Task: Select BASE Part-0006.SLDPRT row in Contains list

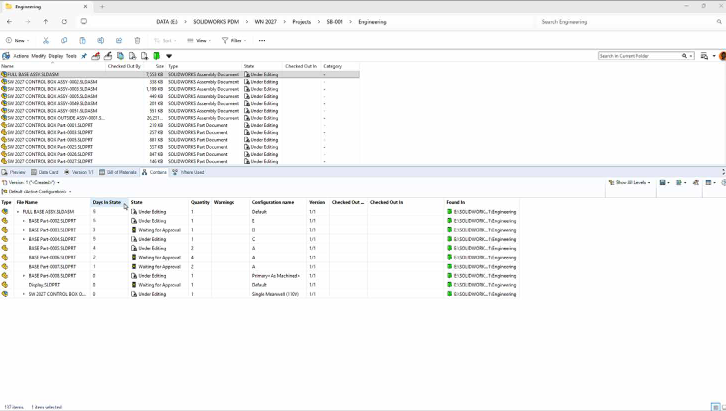Action: point(259,258)
